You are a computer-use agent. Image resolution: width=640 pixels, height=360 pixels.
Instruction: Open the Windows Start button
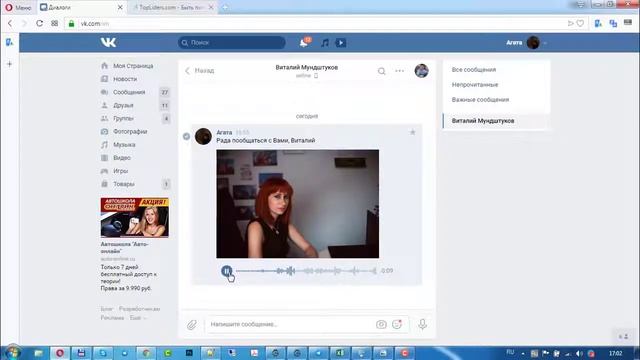coord(12,352)
